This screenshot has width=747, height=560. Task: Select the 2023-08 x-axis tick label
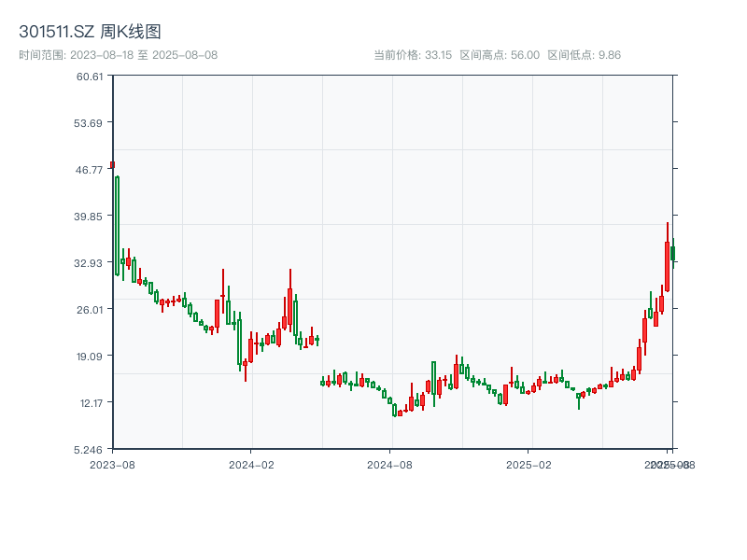click(x=112, y=465)
